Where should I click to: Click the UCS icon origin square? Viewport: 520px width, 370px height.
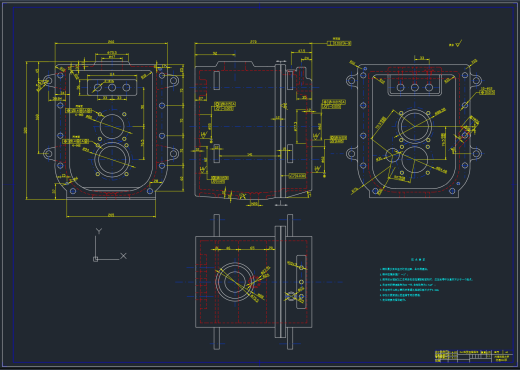click(x=96, y=259)
